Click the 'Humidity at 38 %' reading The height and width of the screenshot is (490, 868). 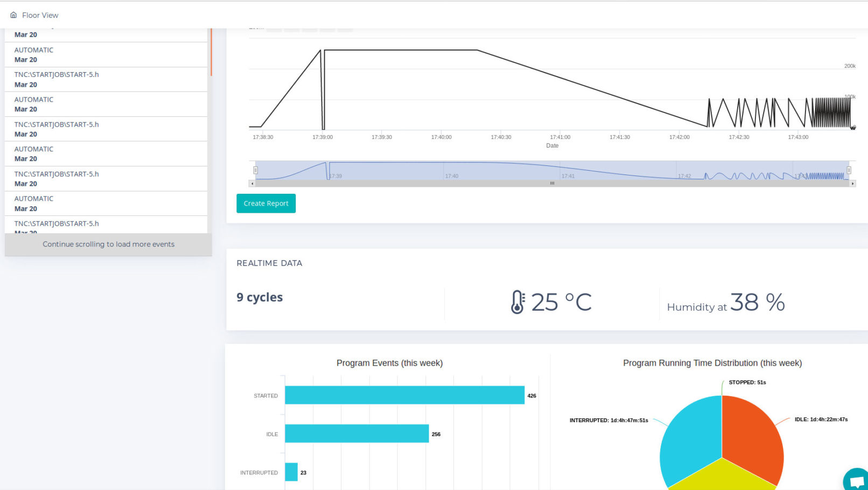click(726, 303)
